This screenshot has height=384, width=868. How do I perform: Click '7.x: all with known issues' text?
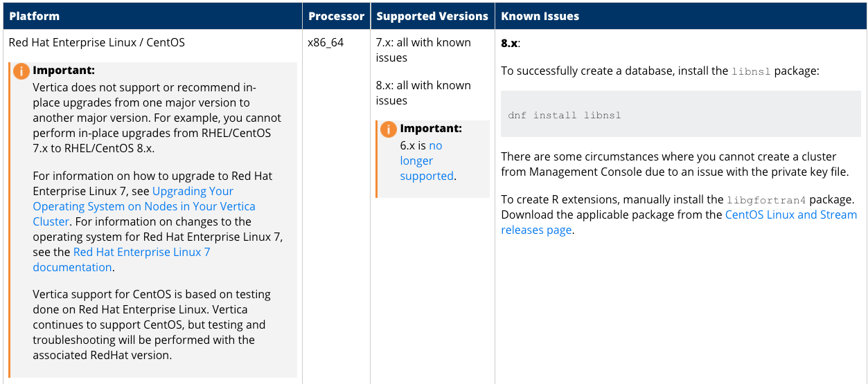click(x=423, y=50)
